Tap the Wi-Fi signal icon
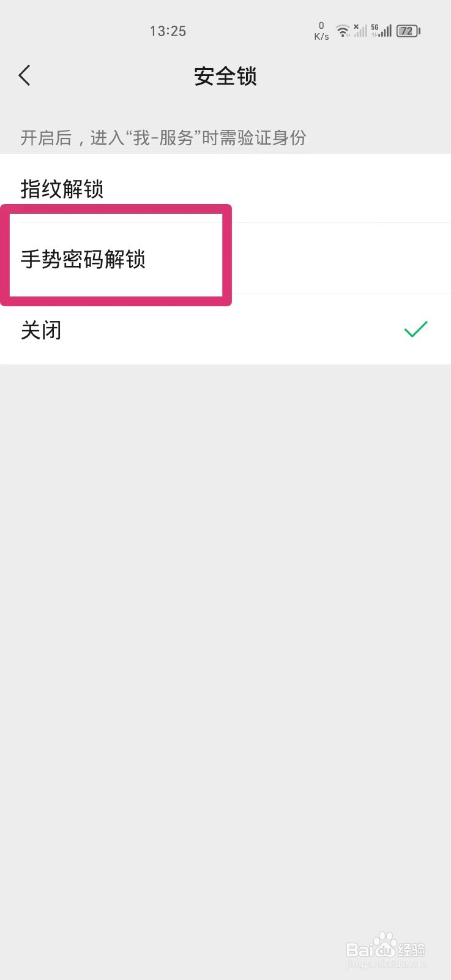The width and height of the screenshot is (451, 980). [x=341, y=31]
